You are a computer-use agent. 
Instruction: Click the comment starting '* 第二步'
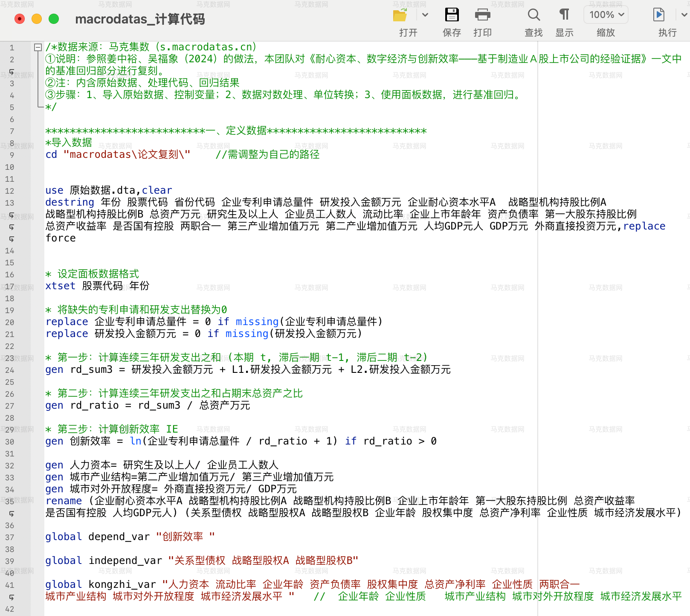point(174,393)
